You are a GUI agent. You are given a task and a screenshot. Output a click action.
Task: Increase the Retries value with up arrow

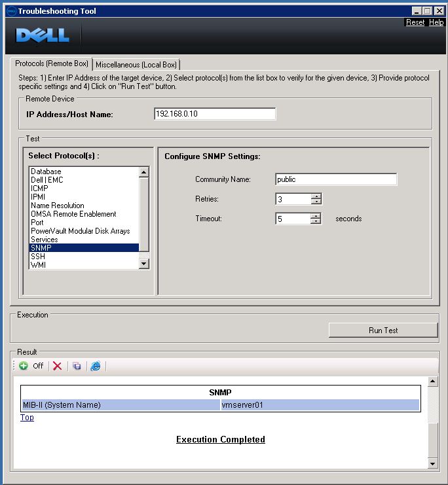pos(316,196)
